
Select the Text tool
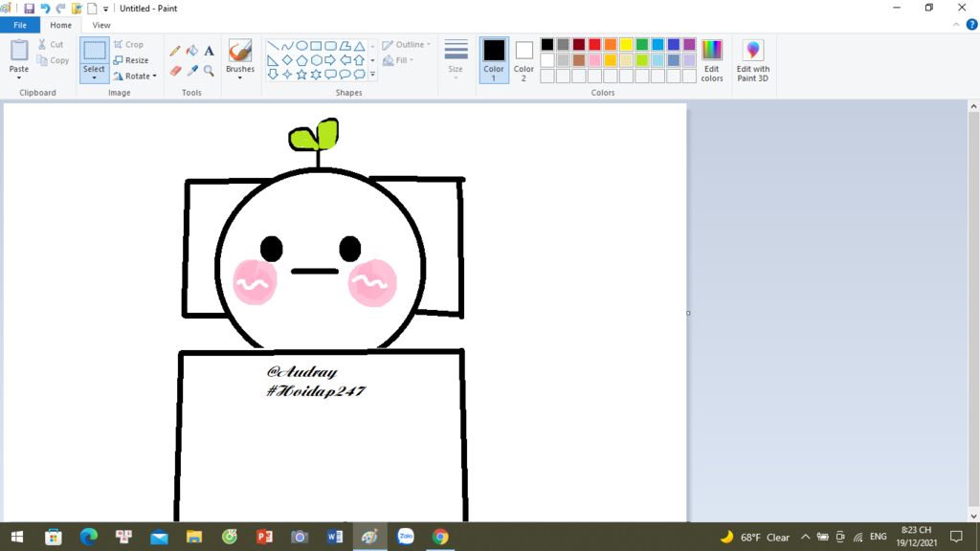209,51
